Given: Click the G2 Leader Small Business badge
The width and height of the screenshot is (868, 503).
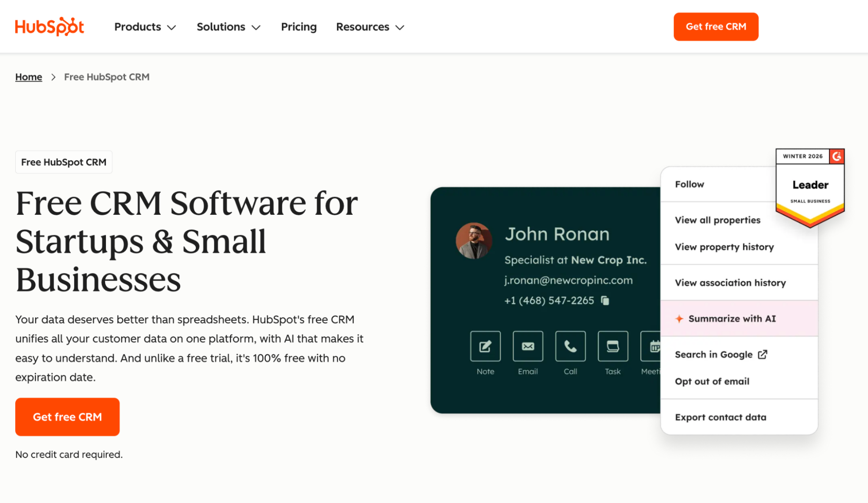Looking at the screenshot, I should (x=810, y=188).
